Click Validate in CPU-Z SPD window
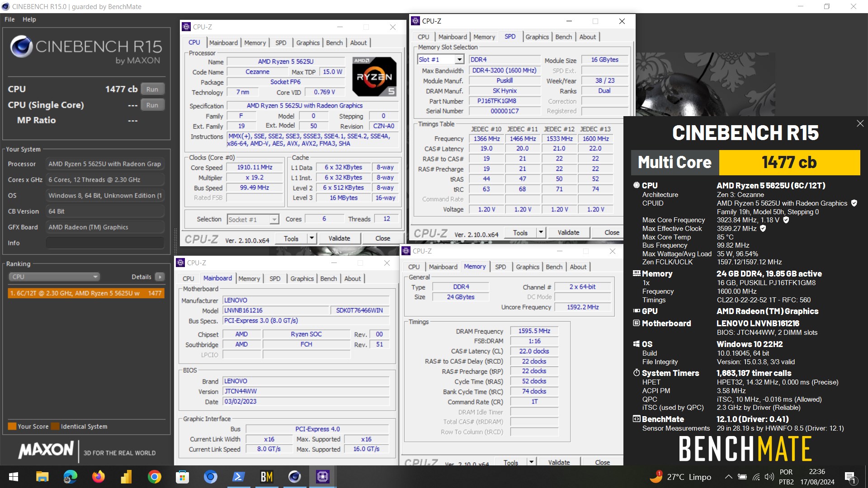The height and width of the screenshot is (488, 868). [568, 232]
